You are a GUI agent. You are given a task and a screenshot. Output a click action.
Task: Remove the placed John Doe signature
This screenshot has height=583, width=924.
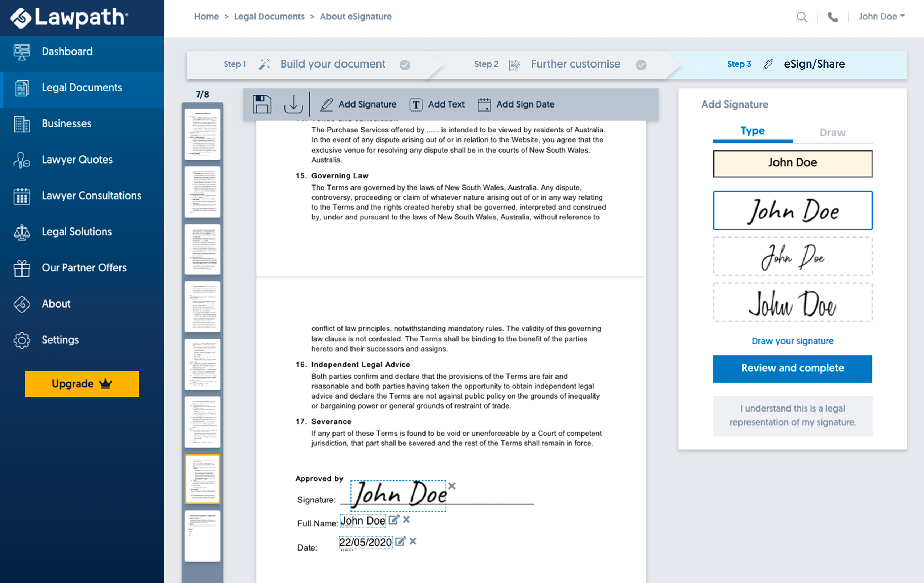click(x=452, y=486)
